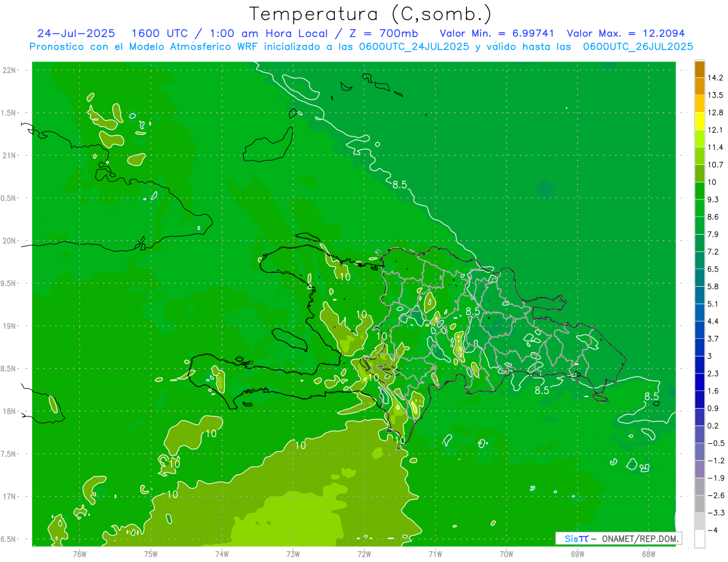The image size is (728, 562).
Task: Click the "74W" longitude label
Action: [x=221, y=554]
